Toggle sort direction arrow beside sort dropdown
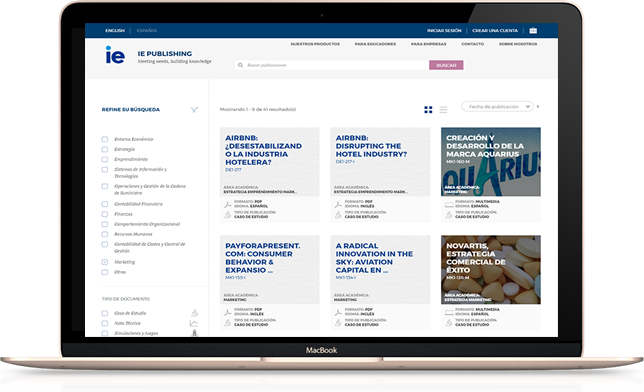 tap(538, 106)
